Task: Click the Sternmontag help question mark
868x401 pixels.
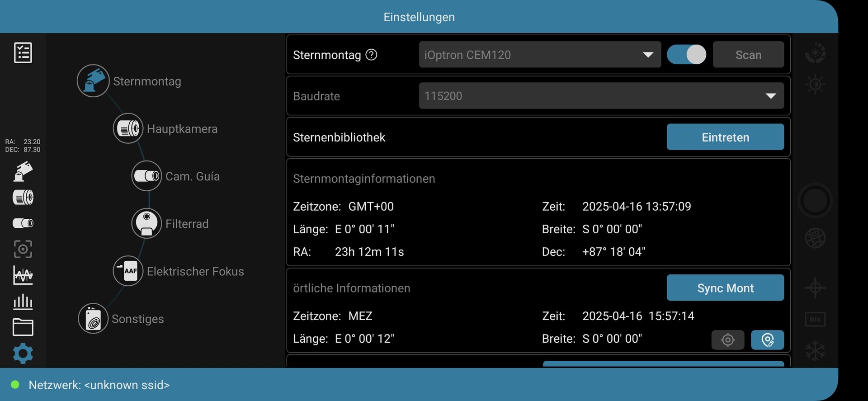Action: tap(371, 55)
